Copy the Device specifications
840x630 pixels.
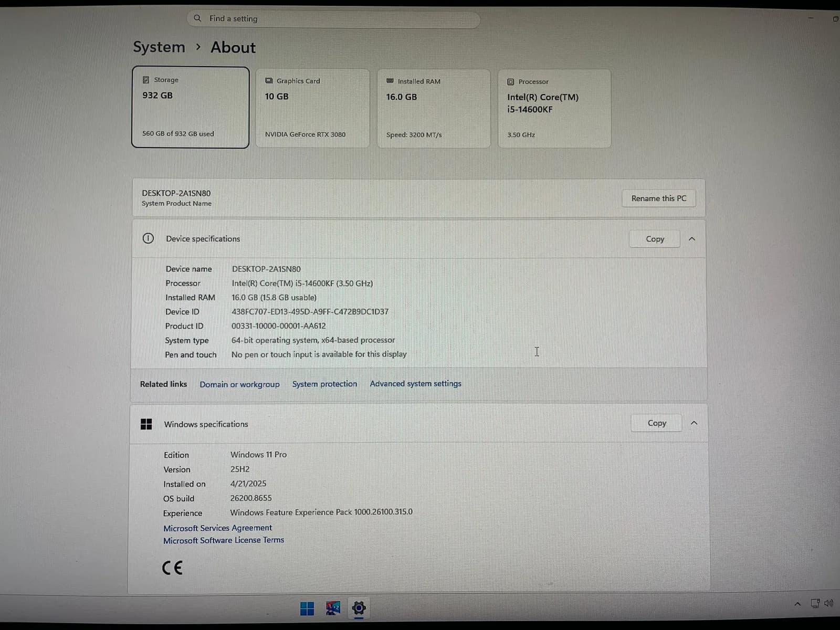coord(655,239)
